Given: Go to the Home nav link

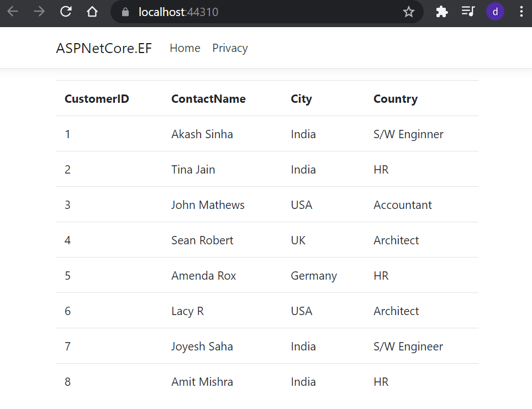Looking at the screenshot, I should (185, 48).
